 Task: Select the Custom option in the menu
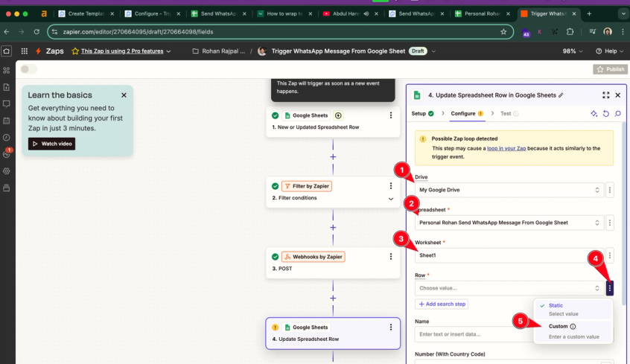(x=573, y=331)
